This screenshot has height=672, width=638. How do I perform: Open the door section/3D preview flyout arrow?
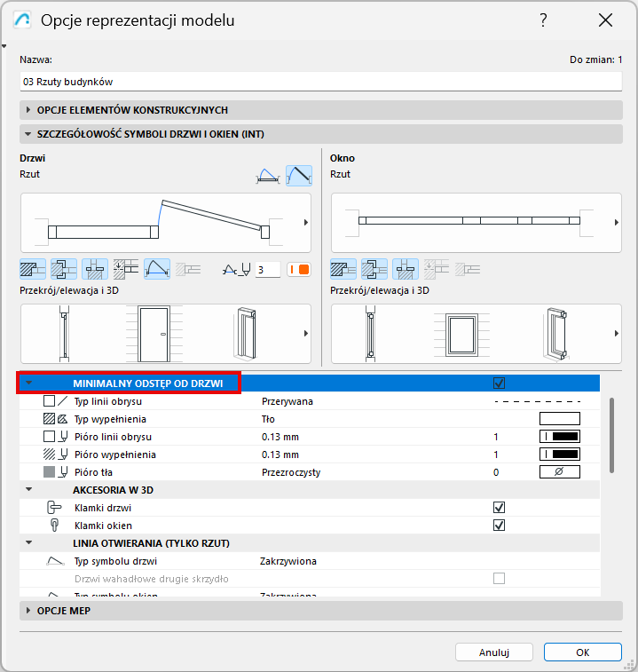click(x=306, y=334)
